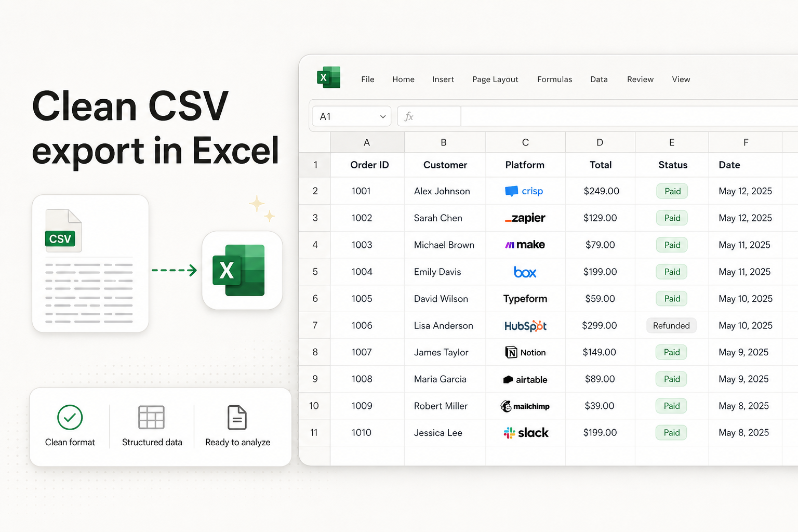
Task: Select the Order ID header cell
Action: 367,165
